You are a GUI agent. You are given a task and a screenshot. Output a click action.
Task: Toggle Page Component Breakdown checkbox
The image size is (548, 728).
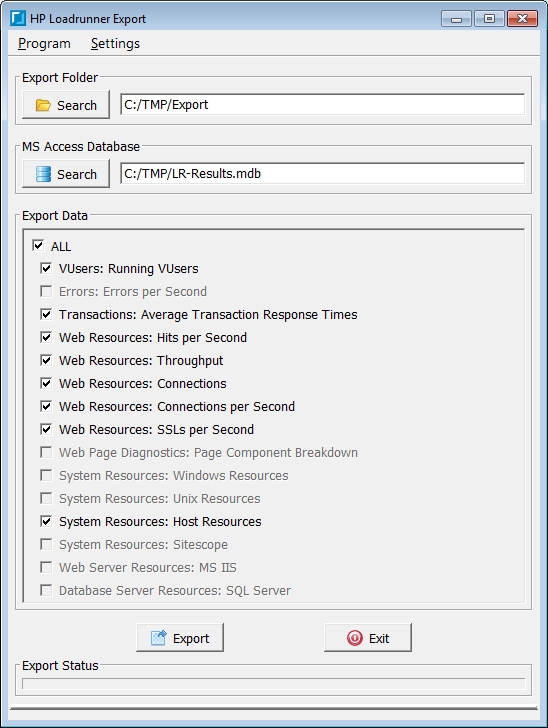tap(46, 452)
